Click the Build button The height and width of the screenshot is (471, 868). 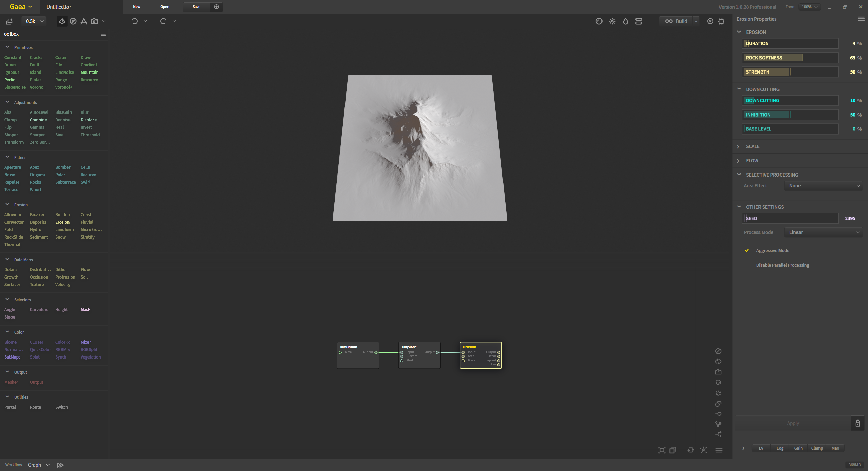point(676,21)
